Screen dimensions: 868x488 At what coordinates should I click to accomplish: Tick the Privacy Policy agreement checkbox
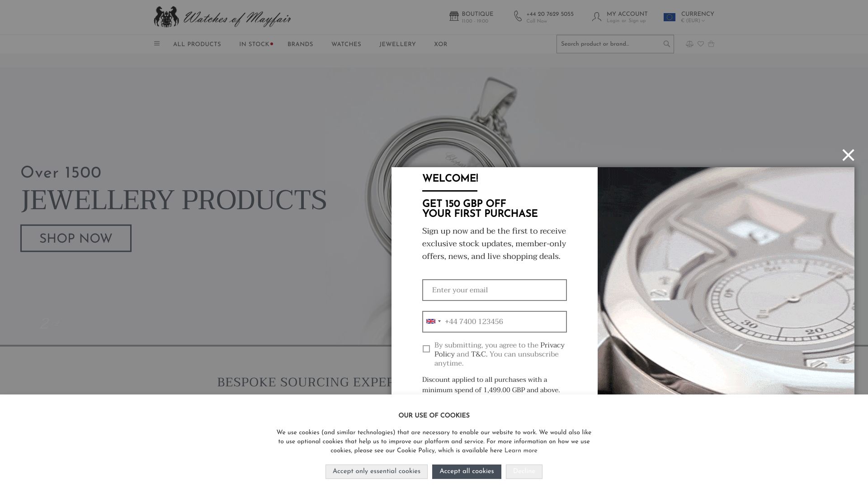[426, 349]
